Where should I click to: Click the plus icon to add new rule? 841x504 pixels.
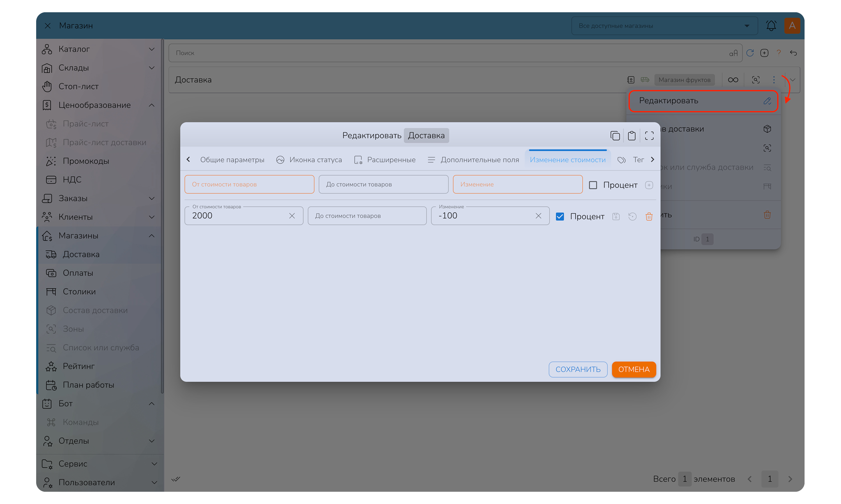649,185
